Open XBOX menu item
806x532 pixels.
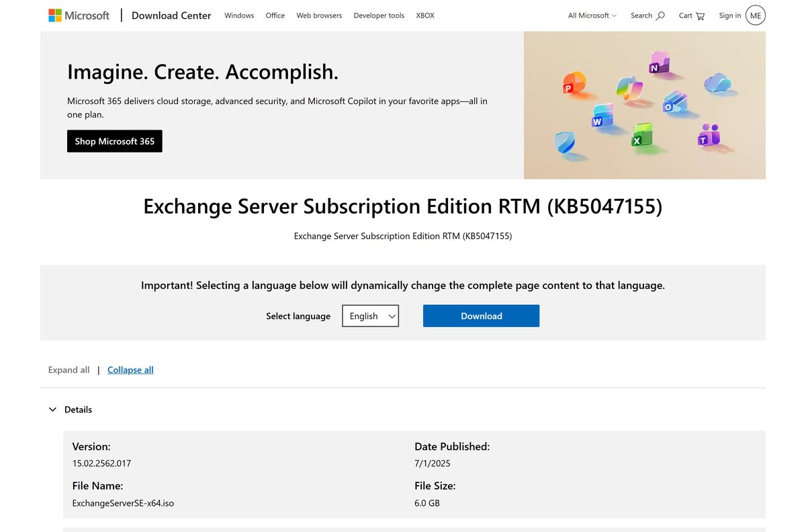[x=425, y=15]
